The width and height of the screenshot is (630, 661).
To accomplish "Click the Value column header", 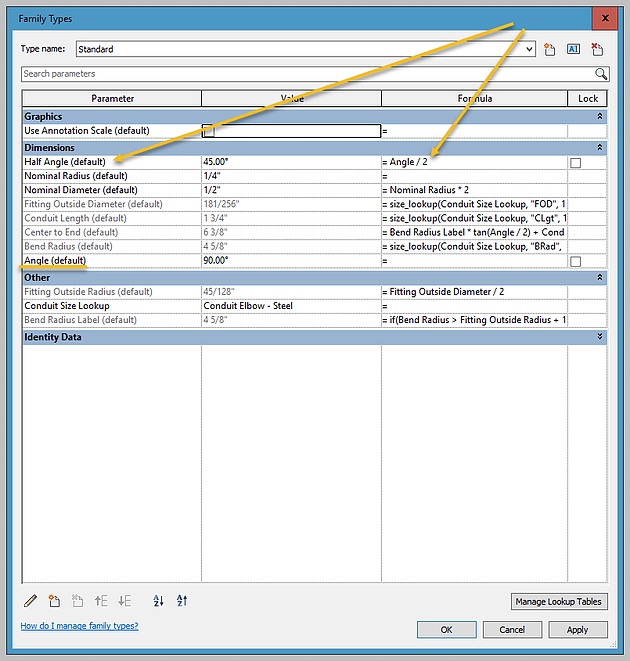I will (292, 99).
